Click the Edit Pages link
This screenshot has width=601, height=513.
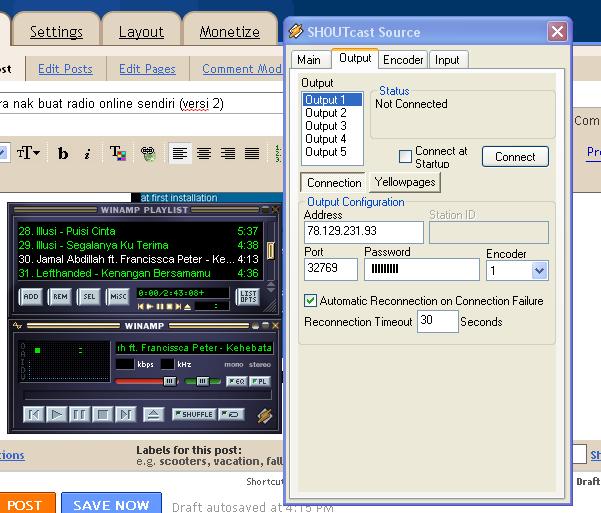148,69
